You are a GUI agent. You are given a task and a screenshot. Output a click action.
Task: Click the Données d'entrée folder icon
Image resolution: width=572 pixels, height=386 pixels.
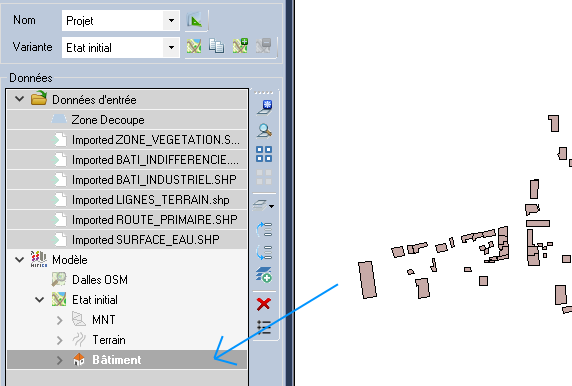tap(39, 99)
